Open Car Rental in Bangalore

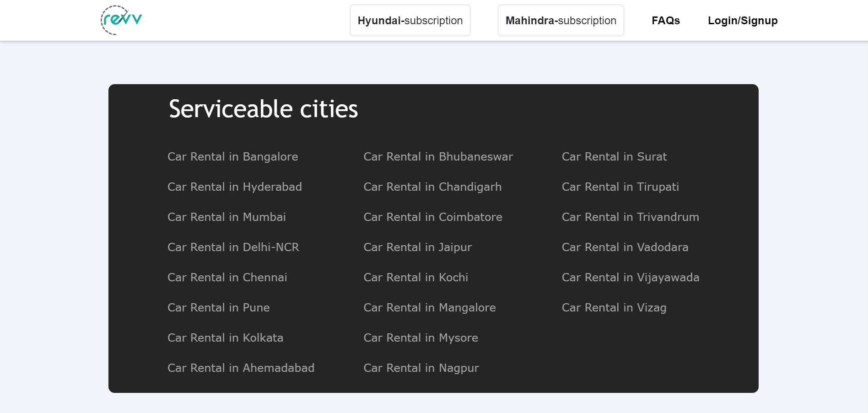(233, 156)
